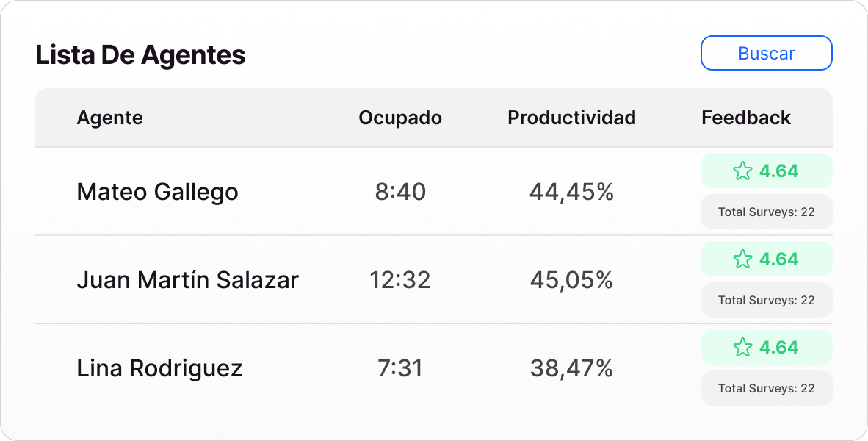Select the 38,47% productivity value

(x=571, y=368)
